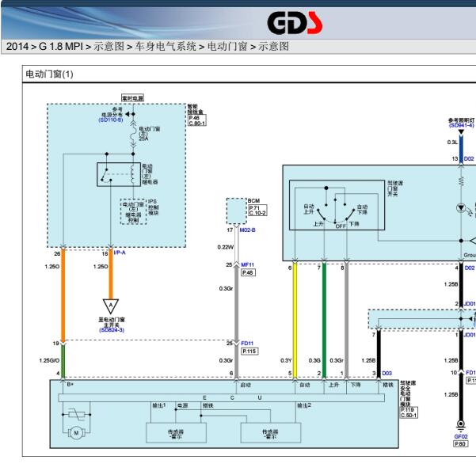Open the 车身电气系统 breadcrumb
476x475 pixels.
coord(166,47)
